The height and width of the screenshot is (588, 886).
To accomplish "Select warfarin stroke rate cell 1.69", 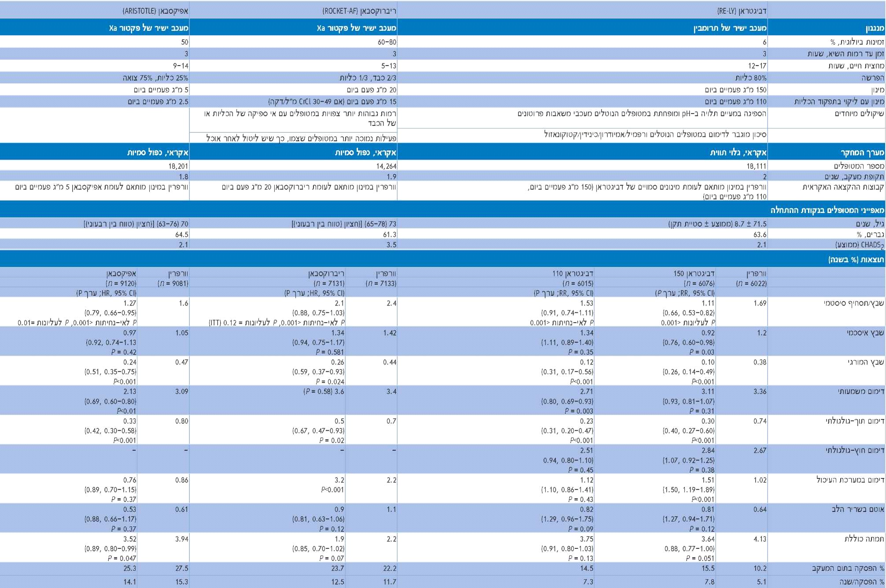I will click(x=760, y=303).
